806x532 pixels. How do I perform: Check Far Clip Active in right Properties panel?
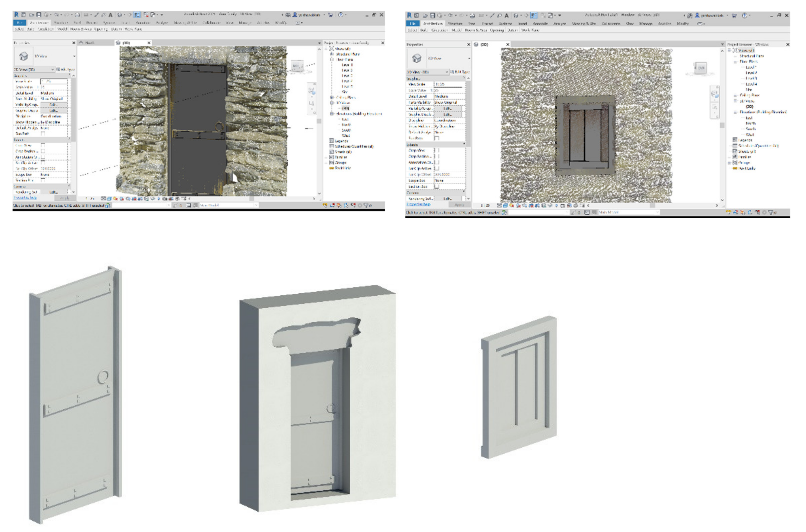point(437,168)
